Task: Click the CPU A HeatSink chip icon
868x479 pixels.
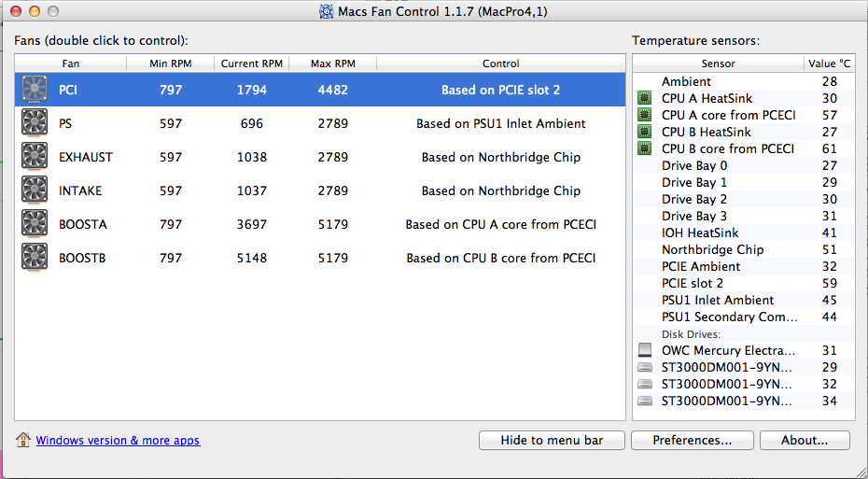Action: [644, 98]
